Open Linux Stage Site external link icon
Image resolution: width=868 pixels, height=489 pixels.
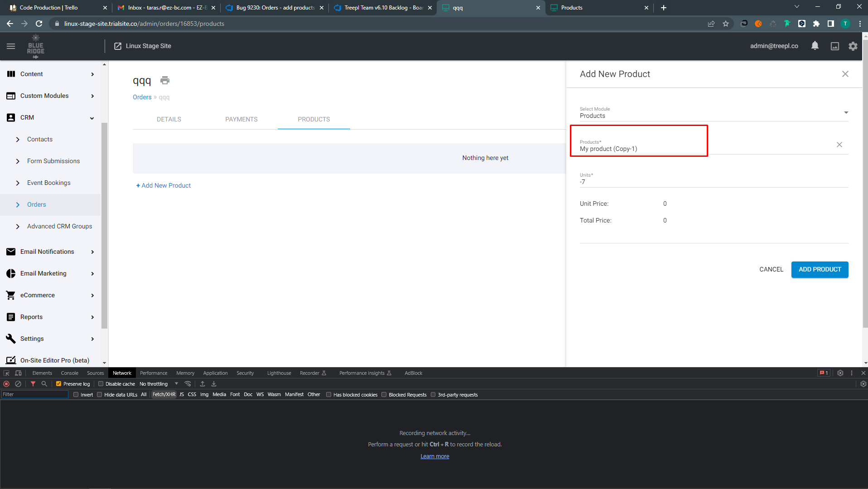118,46
